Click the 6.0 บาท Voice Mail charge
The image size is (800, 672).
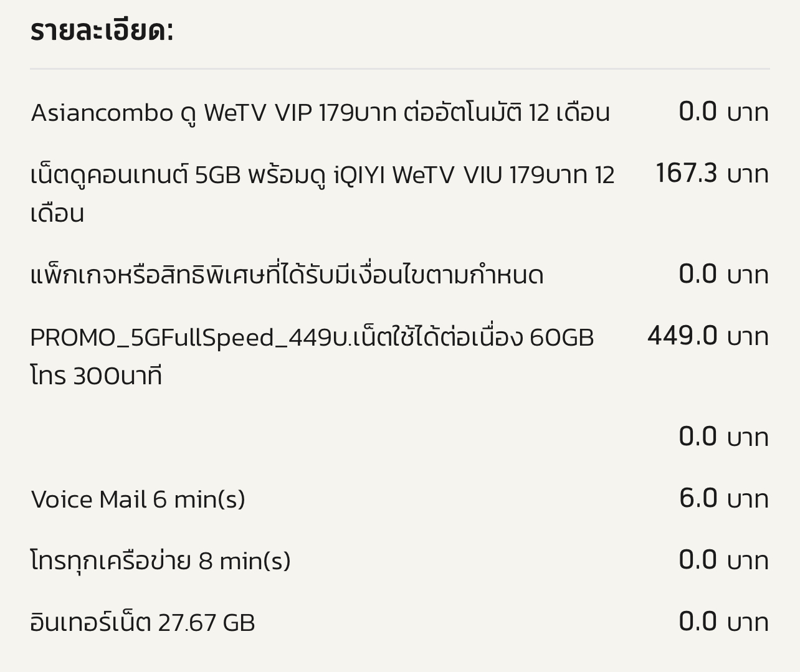pyautogui.click(x=724, y=498)
